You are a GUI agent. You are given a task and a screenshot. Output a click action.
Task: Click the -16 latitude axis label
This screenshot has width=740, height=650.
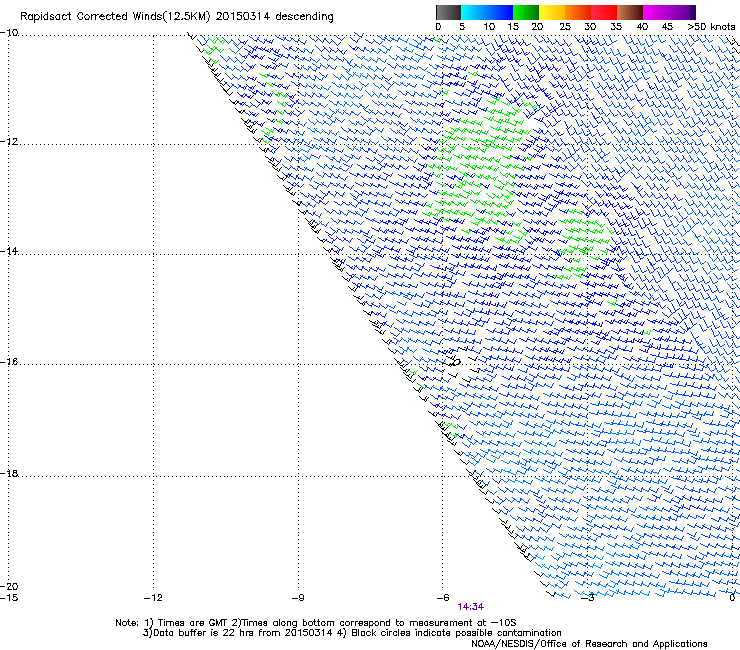click(9, 362)
